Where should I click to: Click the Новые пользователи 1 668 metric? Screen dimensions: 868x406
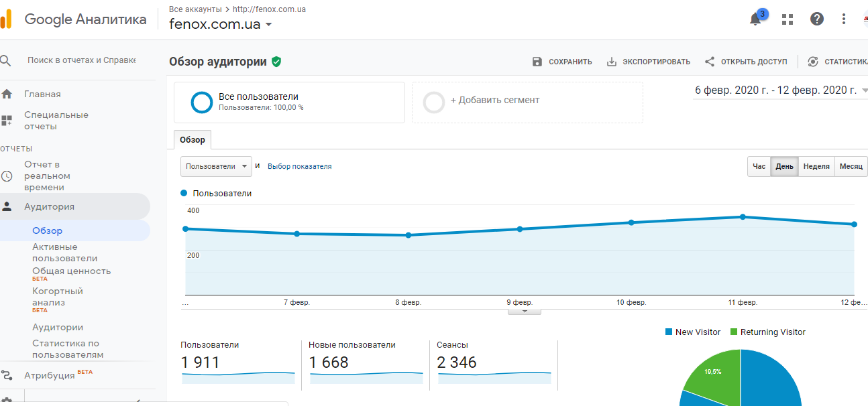366,362
